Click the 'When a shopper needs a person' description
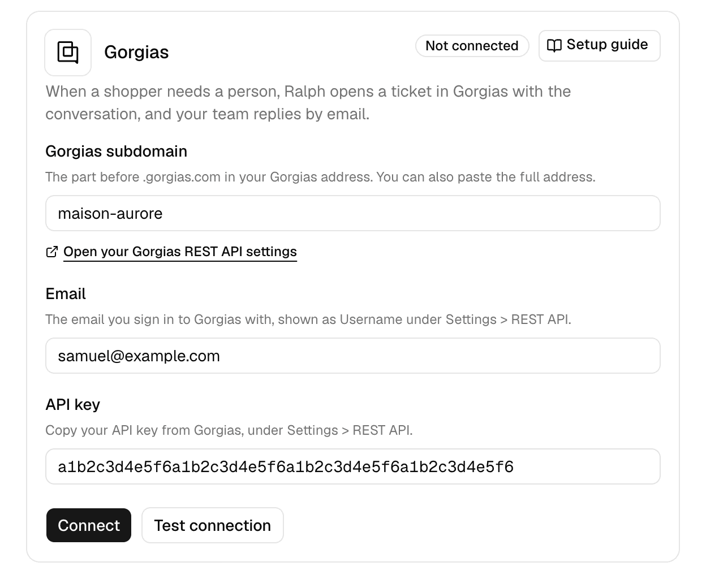706x588 pixels. [x=308, y=103]
